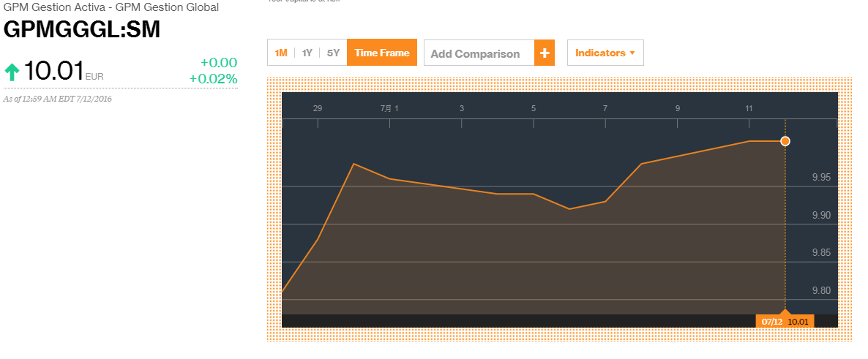
Task: Click the 9.80 y-axis label
Action: [821, 290]
